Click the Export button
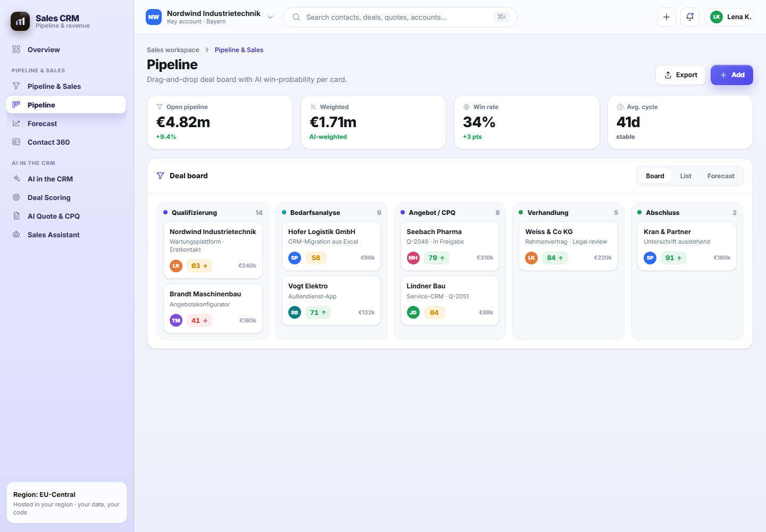 (x=680, y=75)
